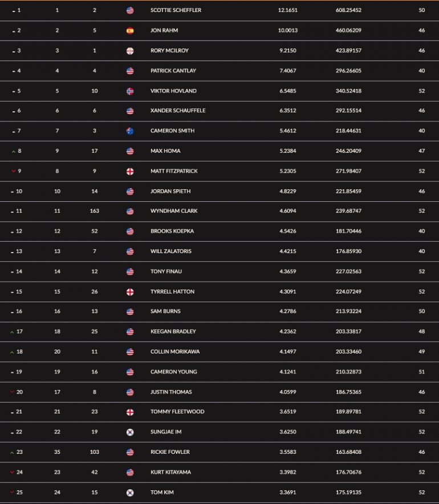Click Brooks Koepka events played value 40
The width and height of the screenshot is (439, 504).
(x=422, y=231)
